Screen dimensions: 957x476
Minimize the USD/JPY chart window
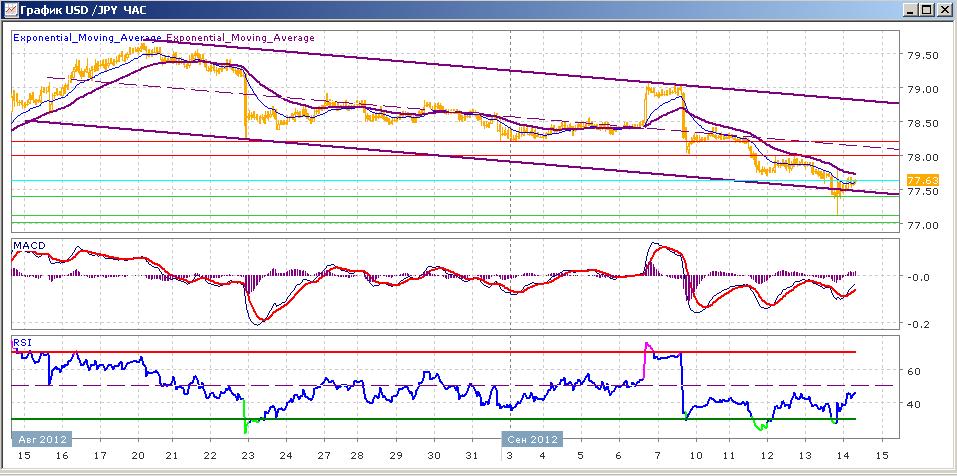[911, 10]
